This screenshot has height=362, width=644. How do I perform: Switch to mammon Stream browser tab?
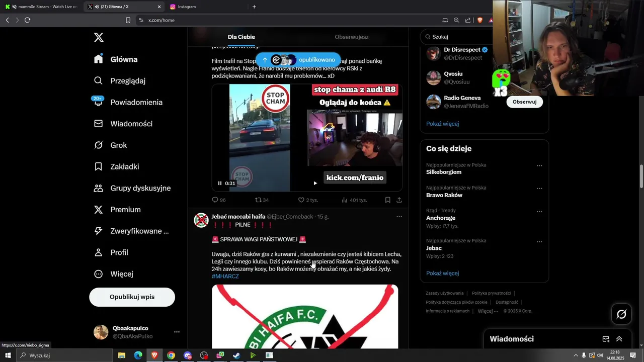41,7
